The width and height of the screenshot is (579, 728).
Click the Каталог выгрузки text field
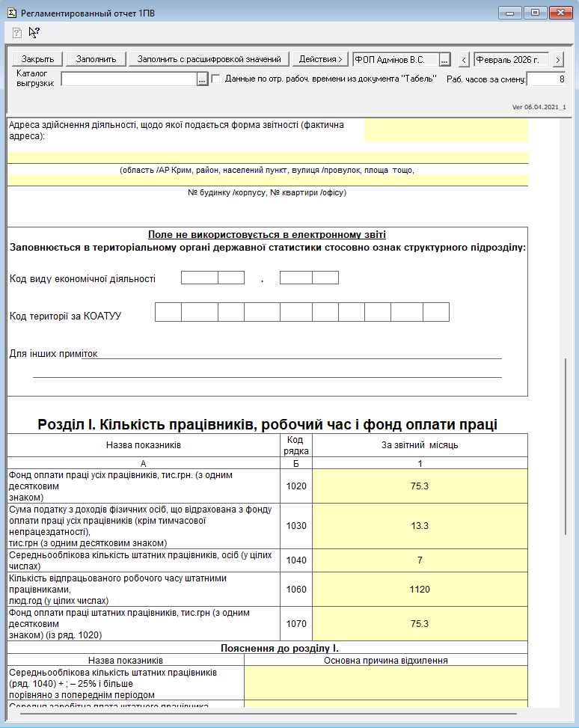(128, 79)
